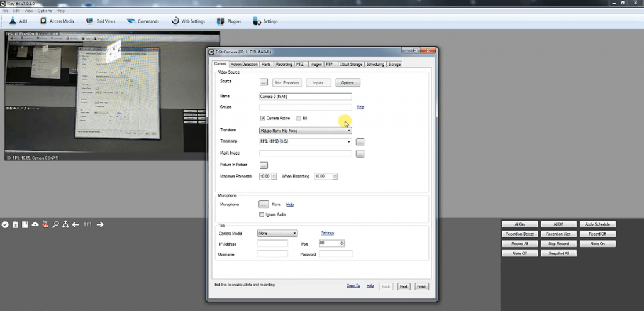This screenshot has width=644, height=311.
Task: Increase the Port number stepper
Action: [343, 241]
